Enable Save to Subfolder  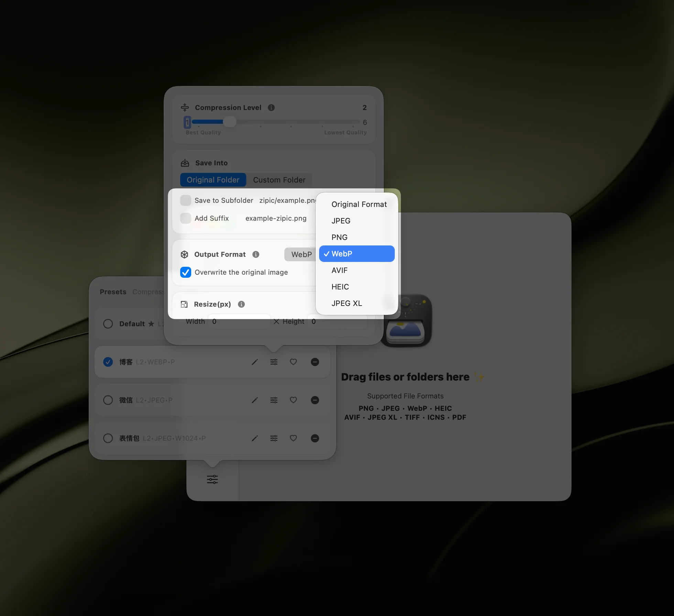tap(185, 200)
